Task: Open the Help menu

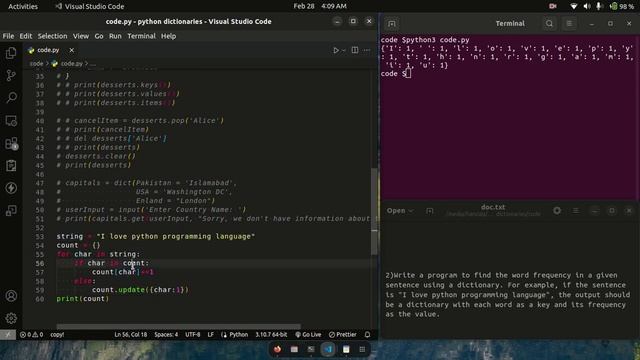Action: [x=168, y=36]
